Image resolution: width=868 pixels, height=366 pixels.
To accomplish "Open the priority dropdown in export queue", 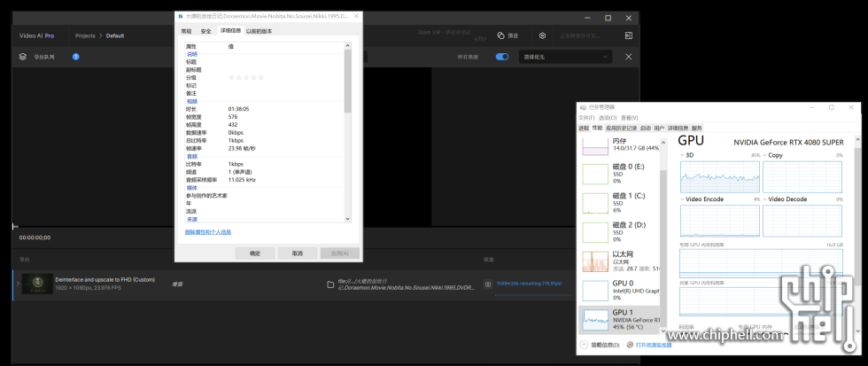I will pos(566,57).
